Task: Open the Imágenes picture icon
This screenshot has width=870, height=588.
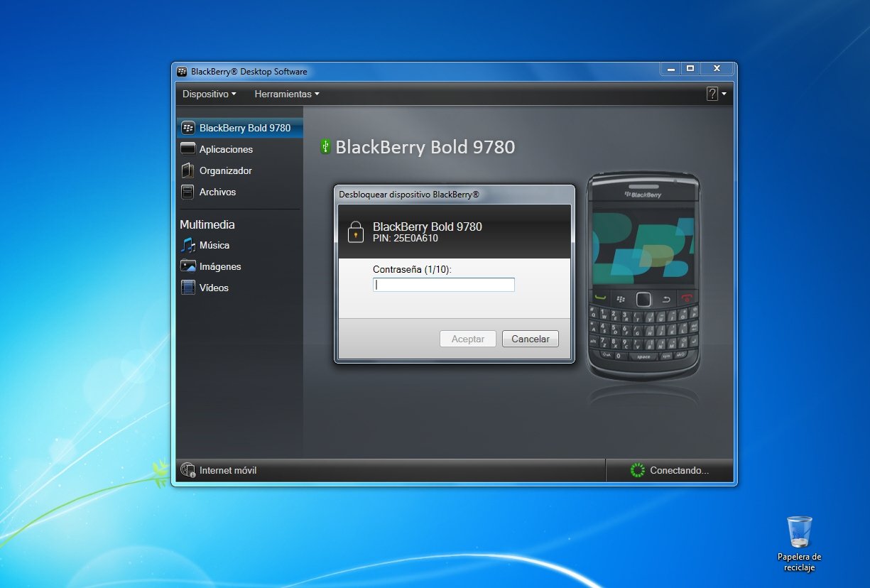Action: [188, 266]
